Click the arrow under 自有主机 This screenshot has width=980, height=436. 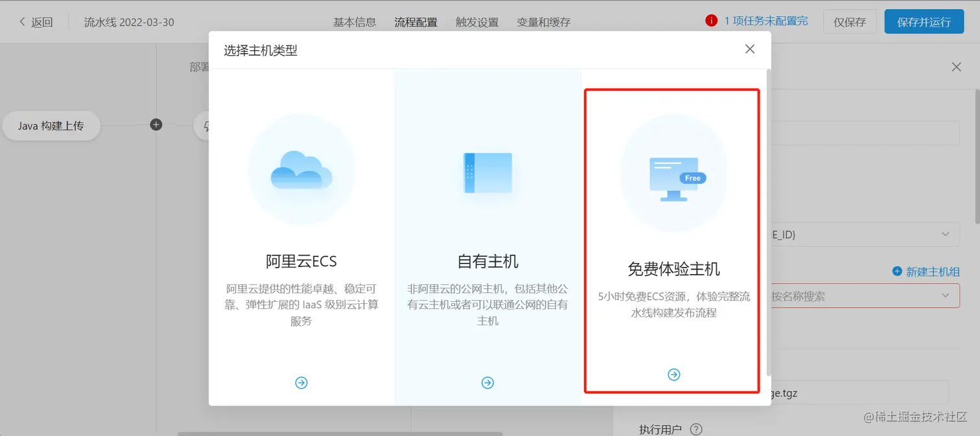(487, 383)
